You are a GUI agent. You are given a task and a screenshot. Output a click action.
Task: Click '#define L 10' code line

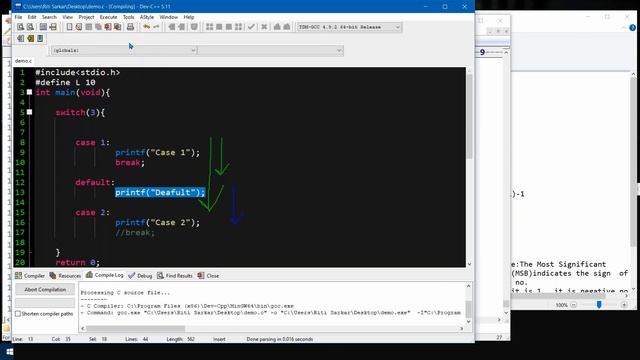pos(65,82)
